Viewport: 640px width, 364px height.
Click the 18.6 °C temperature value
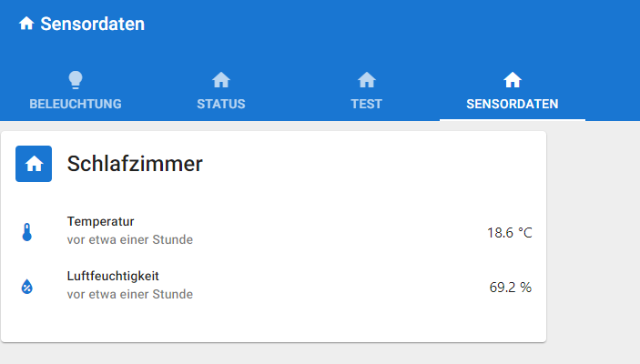click(x=509, y=232)
